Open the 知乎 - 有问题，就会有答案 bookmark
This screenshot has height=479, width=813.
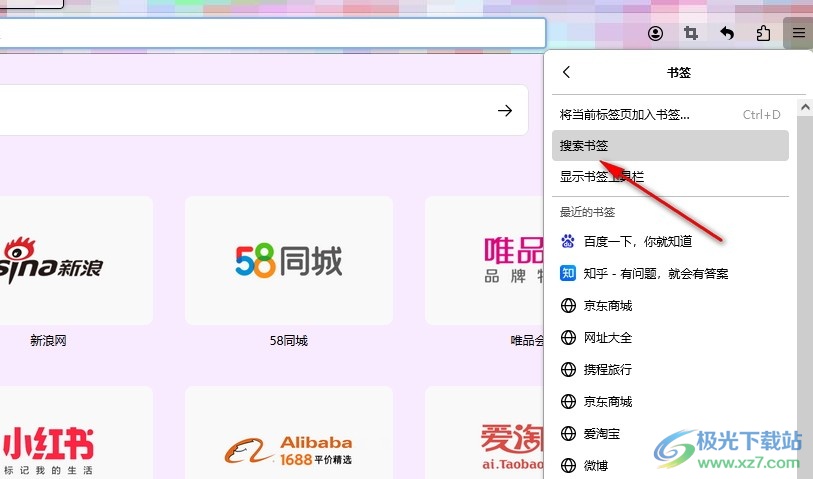pos(670,274)
